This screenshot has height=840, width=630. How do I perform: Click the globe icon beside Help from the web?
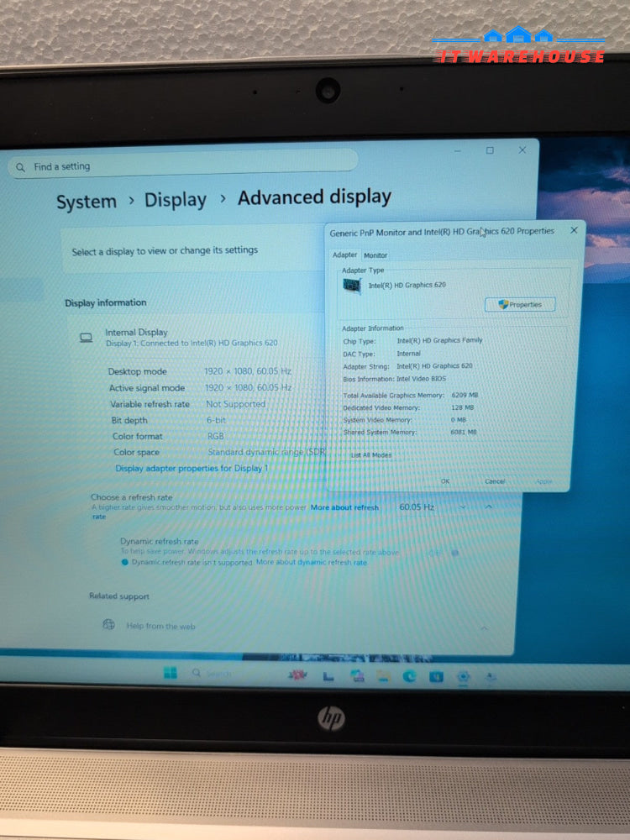[108, 625]
